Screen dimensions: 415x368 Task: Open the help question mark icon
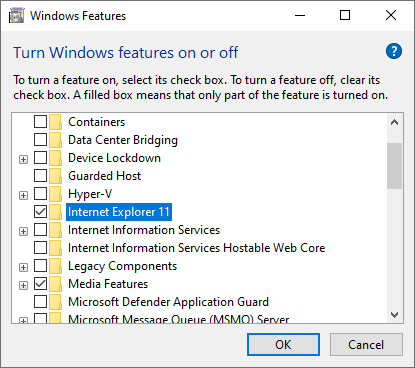click(394, 51)
